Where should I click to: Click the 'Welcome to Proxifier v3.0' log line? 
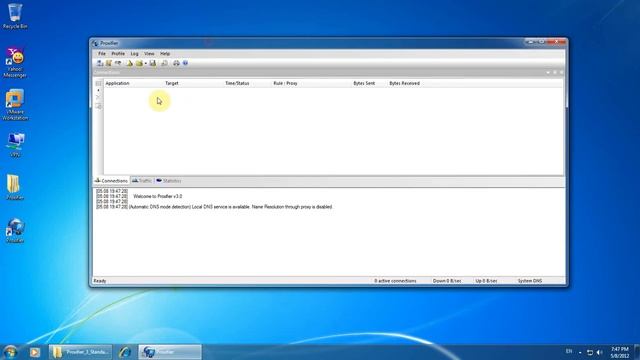coord(158,196)
